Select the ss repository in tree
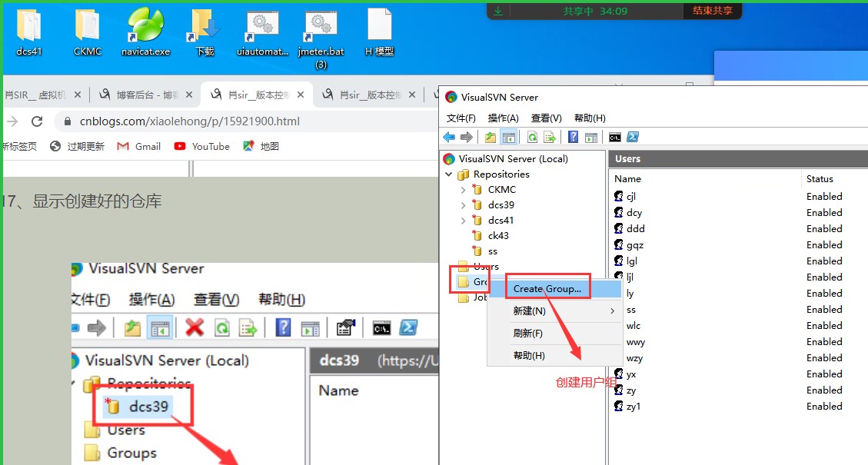Image resolution: width=868 pixels, height=465 pixels. click(493, 251)
